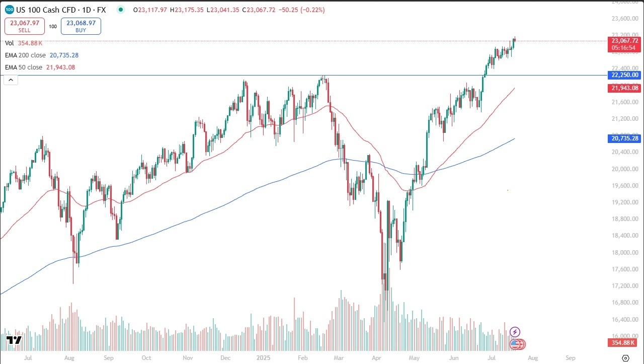Click the TradingView logo in chart corner
The width and height of the screenshot is (644, 364).
(14, 341)
